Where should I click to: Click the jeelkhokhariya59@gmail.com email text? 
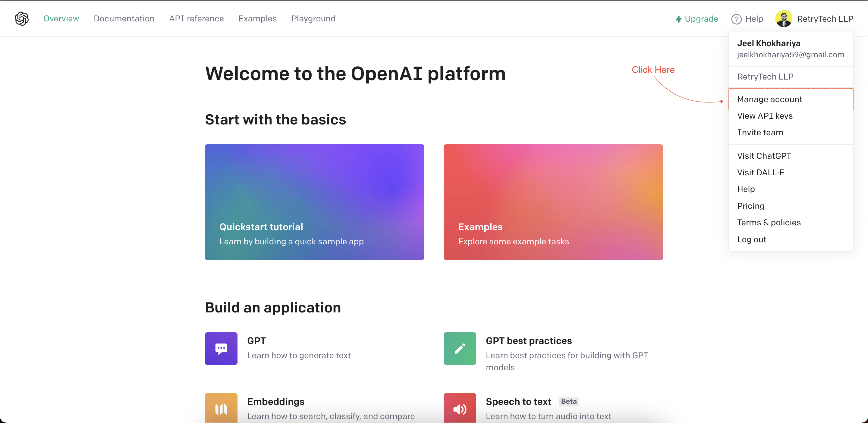coord(791,55)
